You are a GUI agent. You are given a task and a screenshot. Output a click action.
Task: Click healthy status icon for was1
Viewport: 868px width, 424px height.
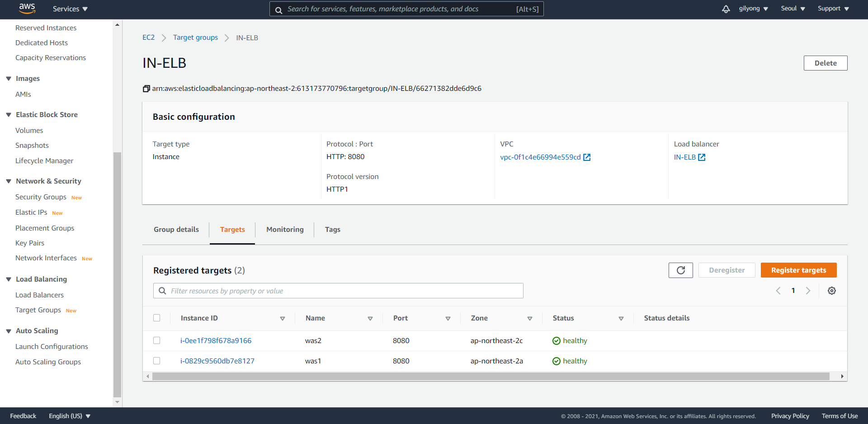557,361
